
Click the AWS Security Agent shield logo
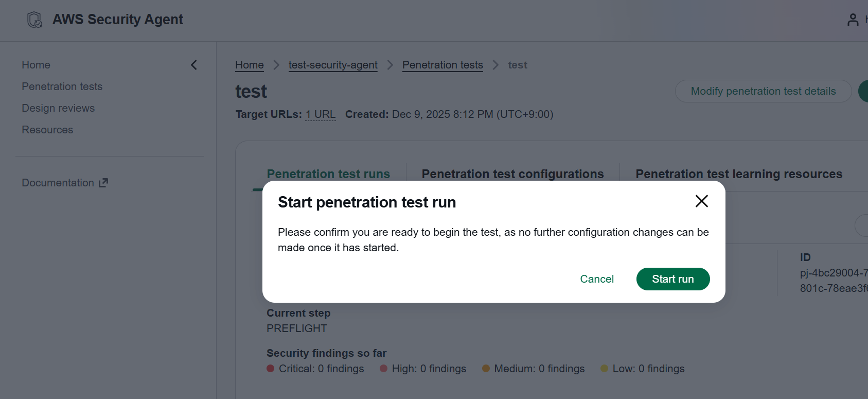point(34,20)
